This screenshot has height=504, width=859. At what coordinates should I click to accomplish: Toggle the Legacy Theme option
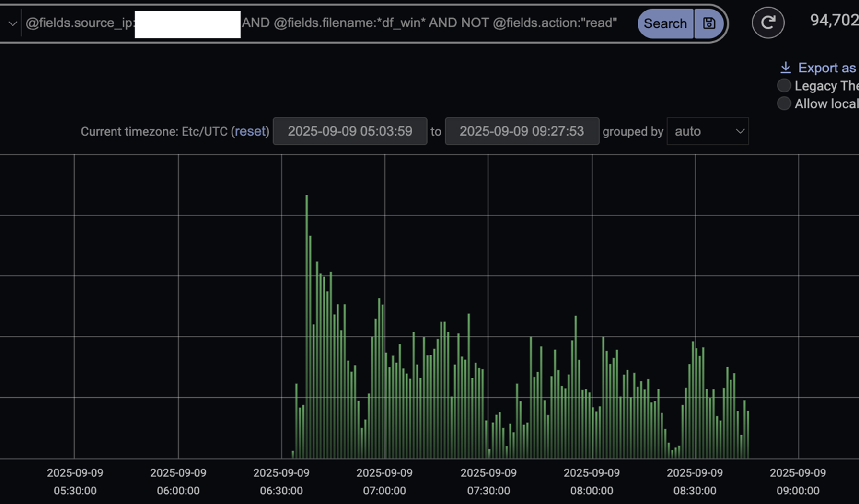point(784,85)
